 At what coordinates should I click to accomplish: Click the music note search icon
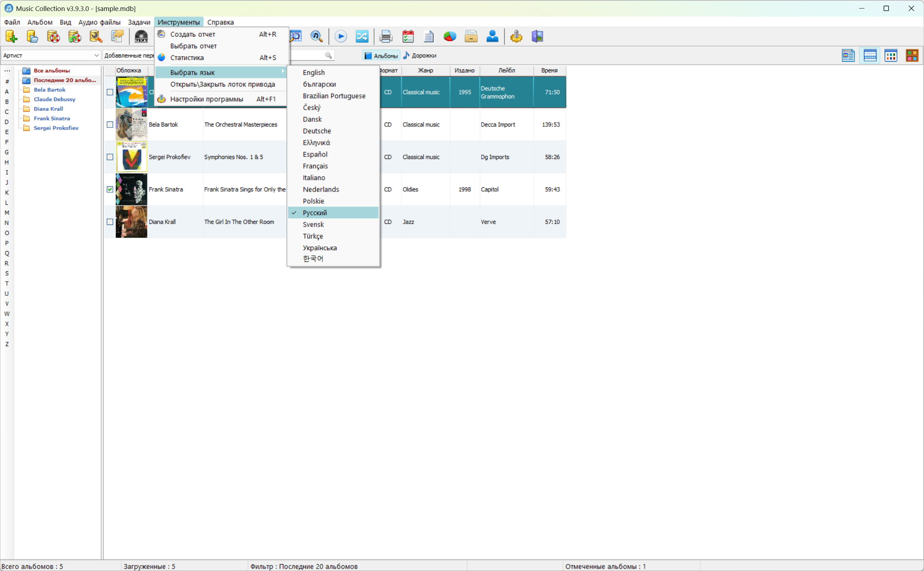[x=316, y=36]
